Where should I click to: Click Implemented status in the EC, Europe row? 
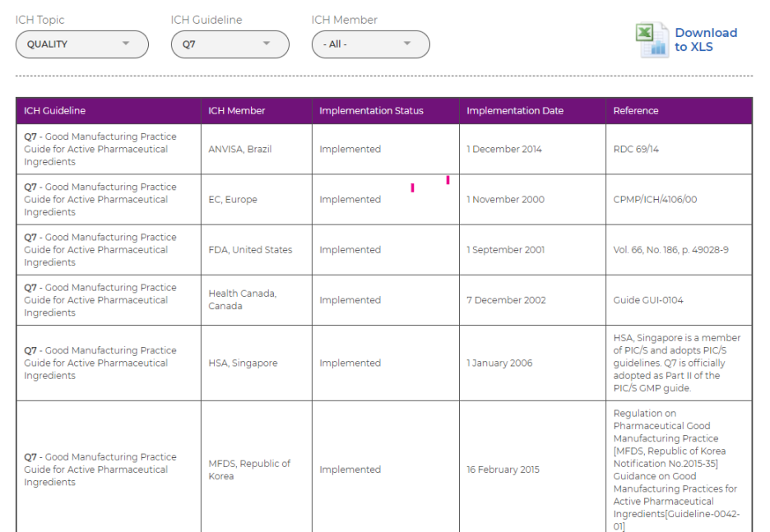click(x=350, y=200)
